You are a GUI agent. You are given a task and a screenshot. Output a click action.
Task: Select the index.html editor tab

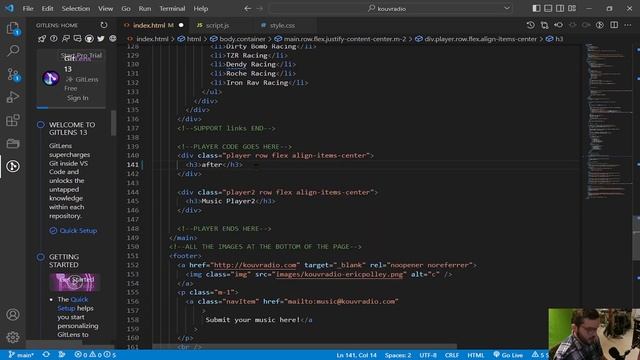coord(154,25)
